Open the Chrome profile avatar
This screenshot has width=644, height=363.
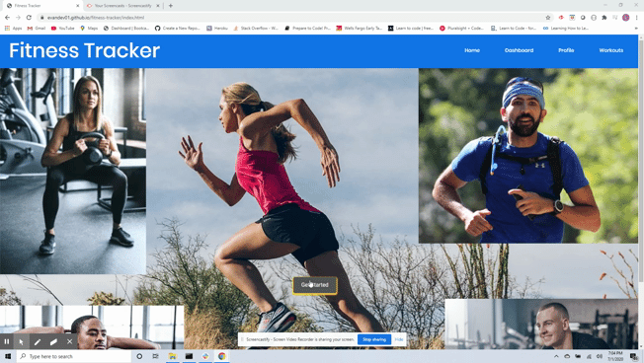tap(625, 18)
